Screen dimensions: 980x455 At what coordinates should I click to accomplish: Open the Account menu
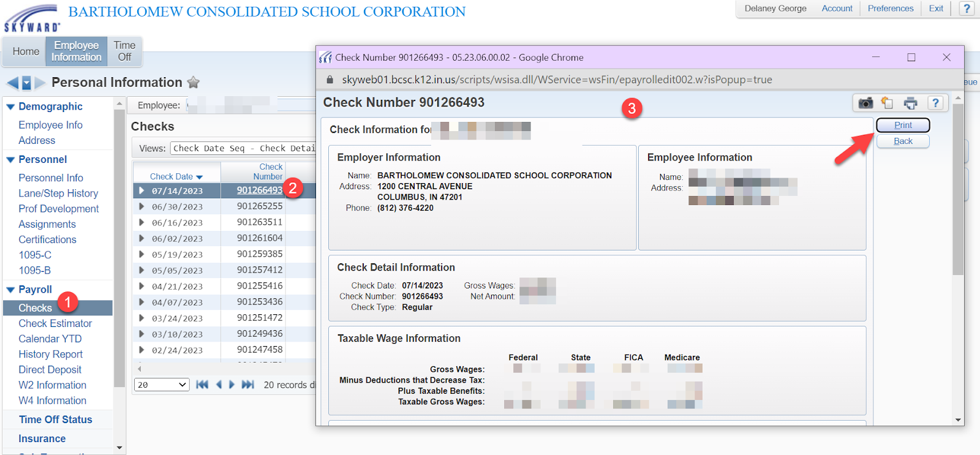point(837,9)
